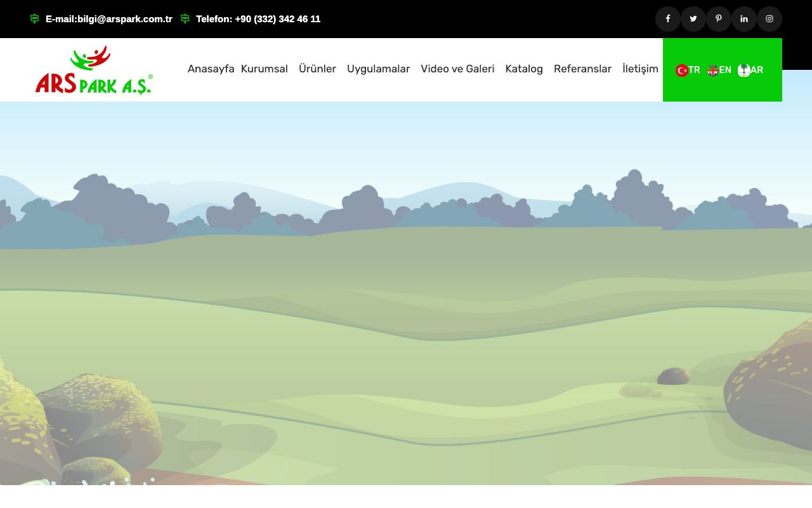Expand the Video ve Galeri menu

click(457, 69)
